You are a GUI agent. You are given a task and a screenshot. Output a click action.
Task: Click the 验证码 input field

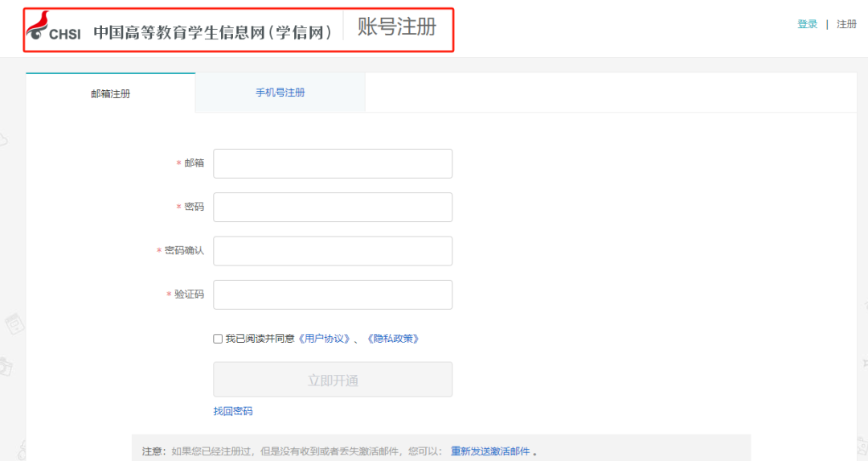tap(333, 294)
